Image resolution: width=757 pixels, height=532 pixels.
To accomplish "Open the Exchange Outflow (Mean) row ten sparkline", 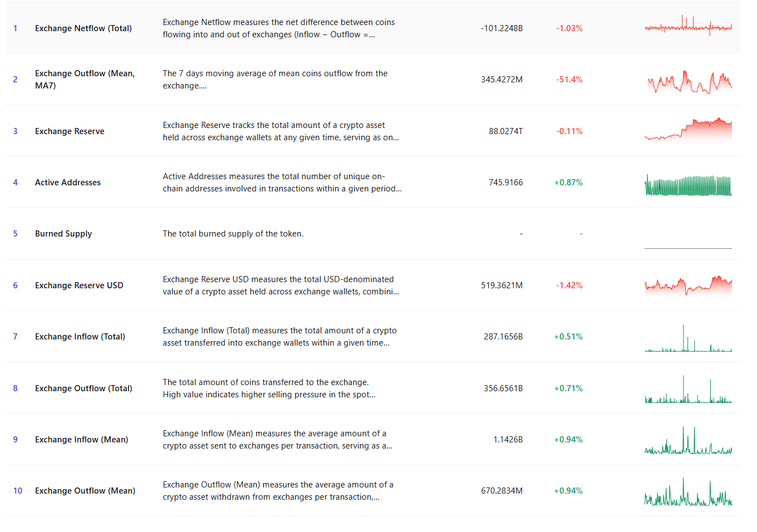I will pos(688,491).
